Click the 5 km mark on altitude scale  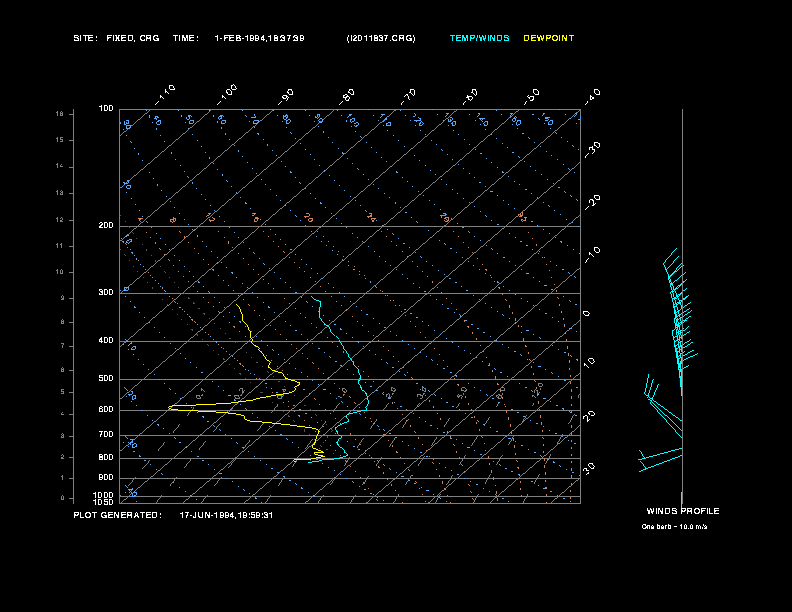pos(63,392)
